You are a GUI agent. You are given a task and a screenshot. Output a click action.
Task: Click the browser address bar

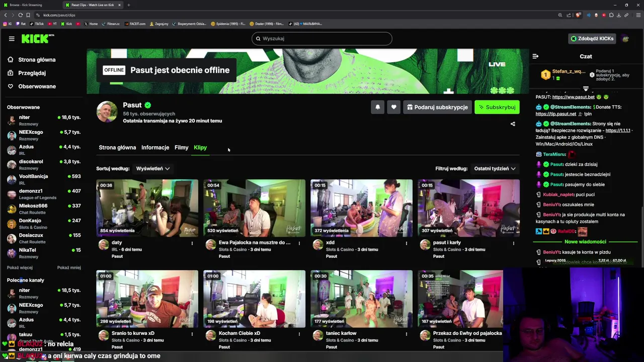(297, 15)
